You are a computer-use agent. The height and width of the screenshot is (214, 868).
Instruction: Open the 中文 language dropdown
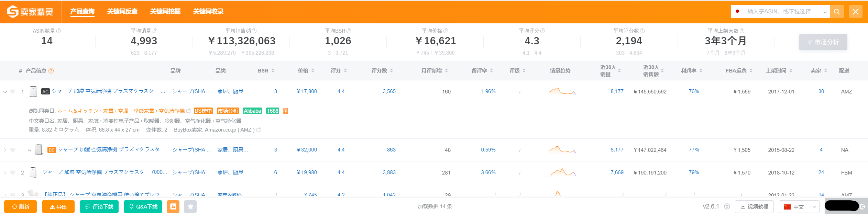point(799,206)
